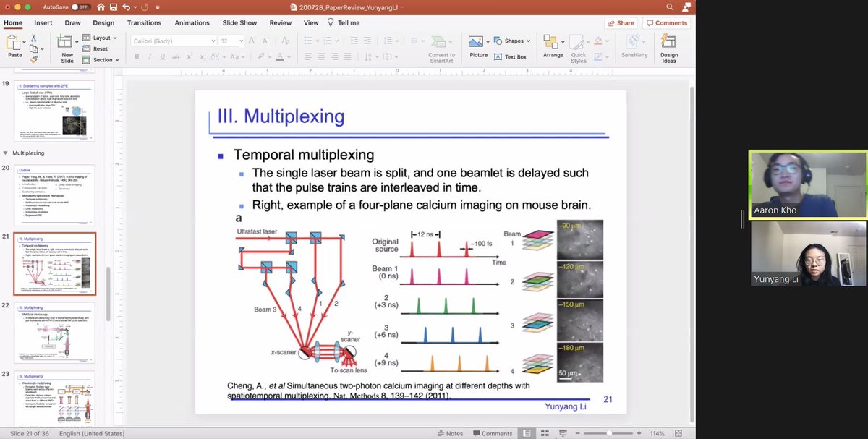This screenshot has width=868, height=439.
Task: Click the Format Painter brush icon
Action: (33, 61)
